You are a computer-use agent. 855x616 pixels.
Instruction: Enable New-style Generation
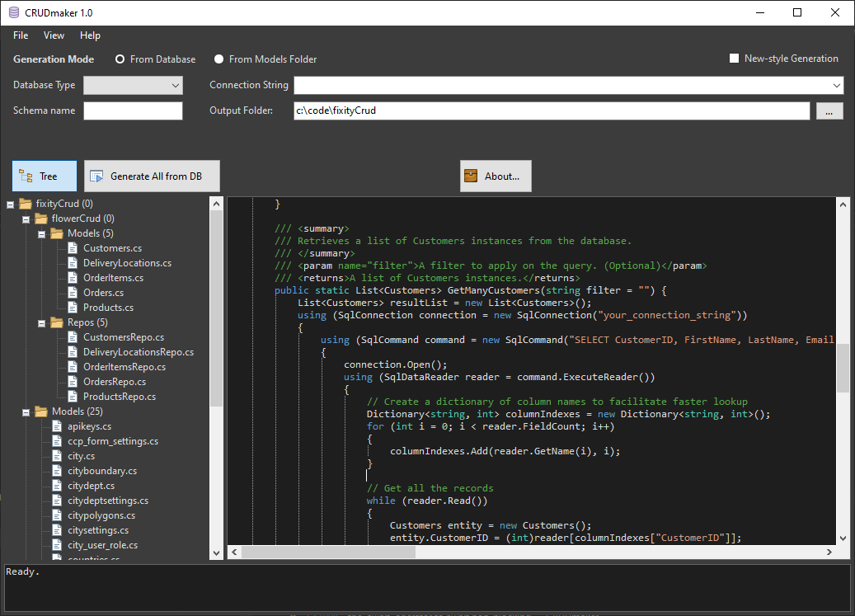tap(733, 58)
